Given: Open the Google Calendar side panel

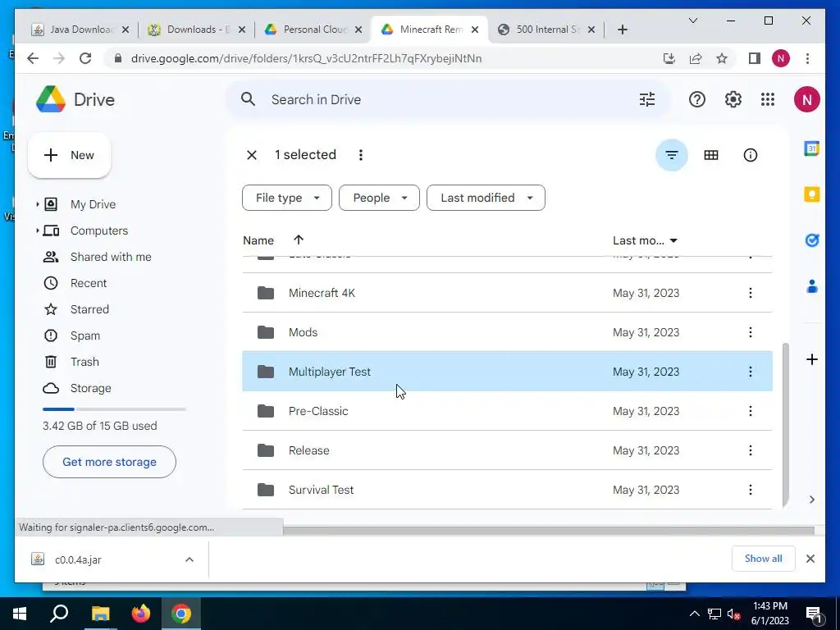Looking at the screenshot, I should (x=811, y=148).
